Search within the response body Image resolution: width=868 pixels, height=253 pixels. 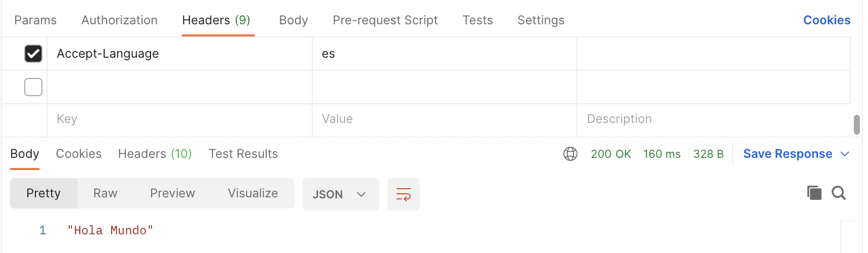click(839, 193)
